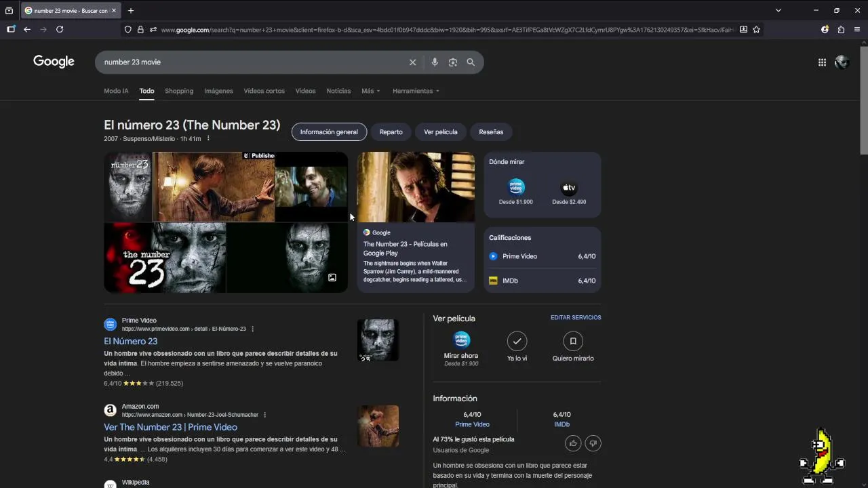Click the browser URL address bar
Screen dimensions: 868x488
click(x=448, y=30)
